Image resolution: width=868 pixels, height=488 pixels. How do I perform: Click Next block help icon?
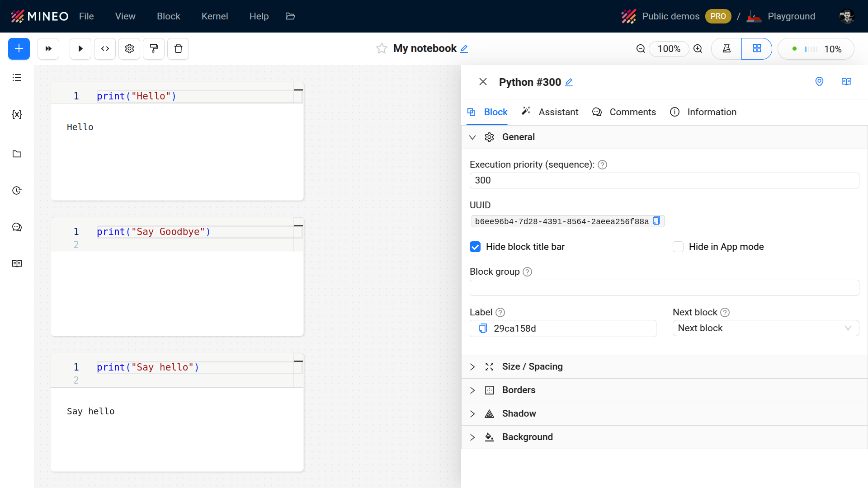725,313
